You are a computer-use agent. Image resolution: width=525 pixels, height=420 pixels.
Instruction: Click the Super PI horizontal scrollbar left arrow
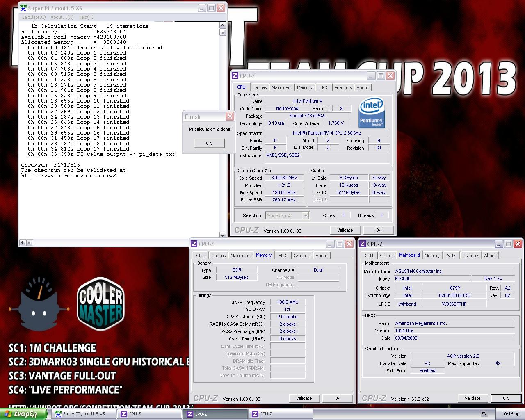[x=23, y=242]
